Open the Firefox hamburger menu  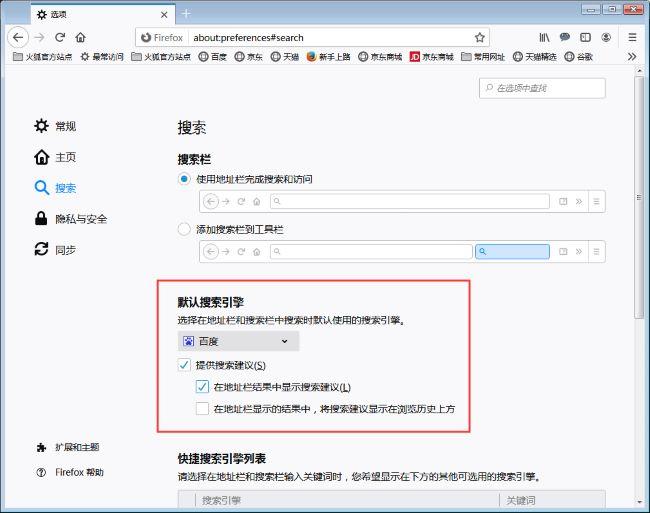632,37
